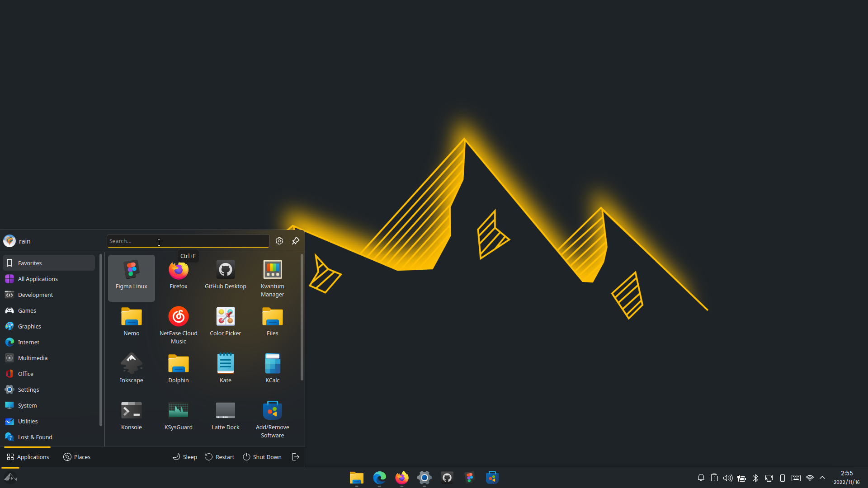Screen dimensions: 868x488
Task: Open Graphics category
Action: [49, 326]
